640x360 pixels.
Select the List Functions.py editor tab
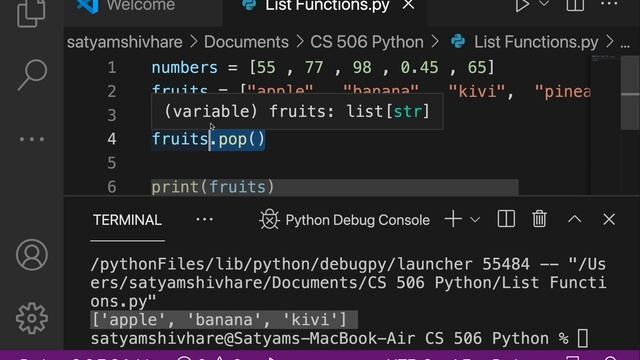coord(327,6)
